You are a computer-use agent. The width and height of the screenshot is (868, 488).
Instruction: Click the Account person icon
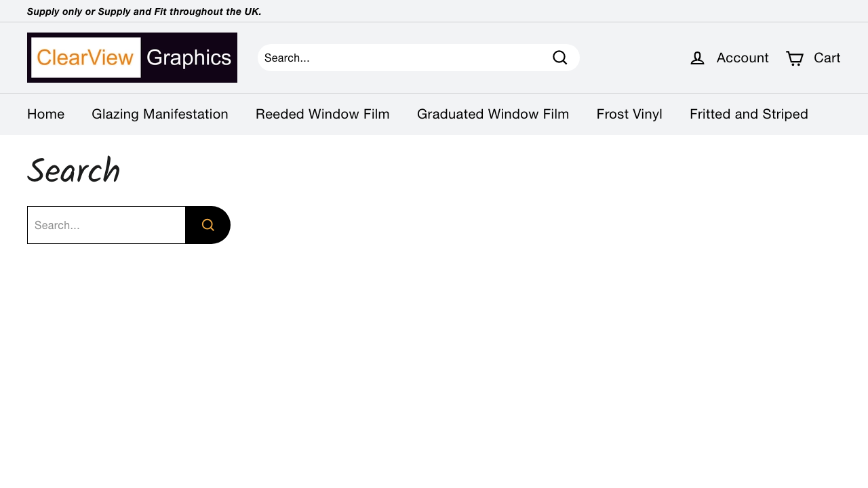click(697, 58)
